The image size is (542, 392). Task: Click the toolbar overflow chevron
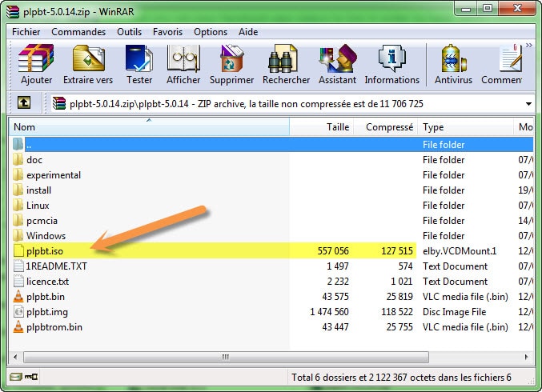529,46
